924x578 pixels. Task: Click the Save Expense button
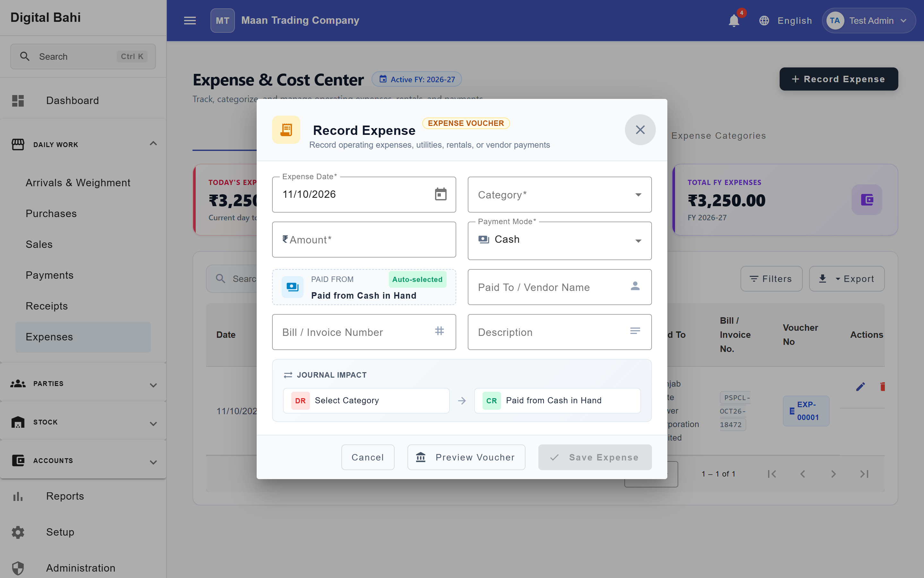[595, 457]
